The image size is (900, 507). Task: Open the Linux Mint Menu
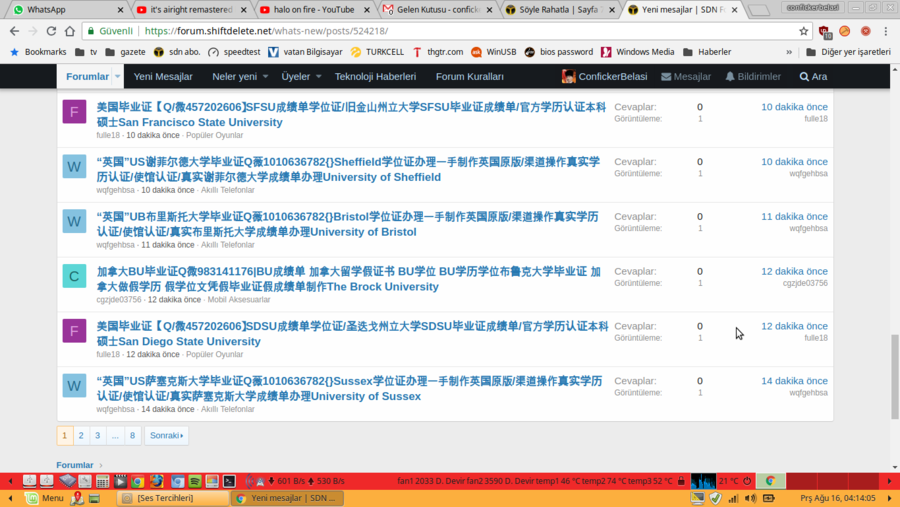(45, 498)
